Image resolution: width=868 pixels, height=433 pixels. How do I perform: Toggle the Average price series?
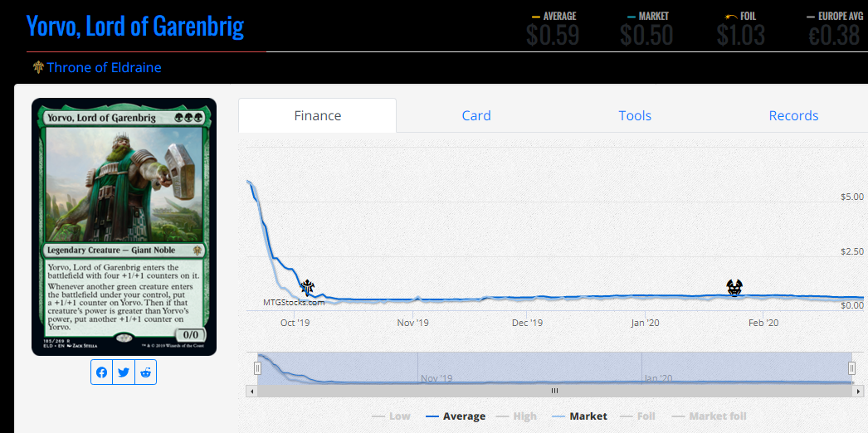click(456, 416)
